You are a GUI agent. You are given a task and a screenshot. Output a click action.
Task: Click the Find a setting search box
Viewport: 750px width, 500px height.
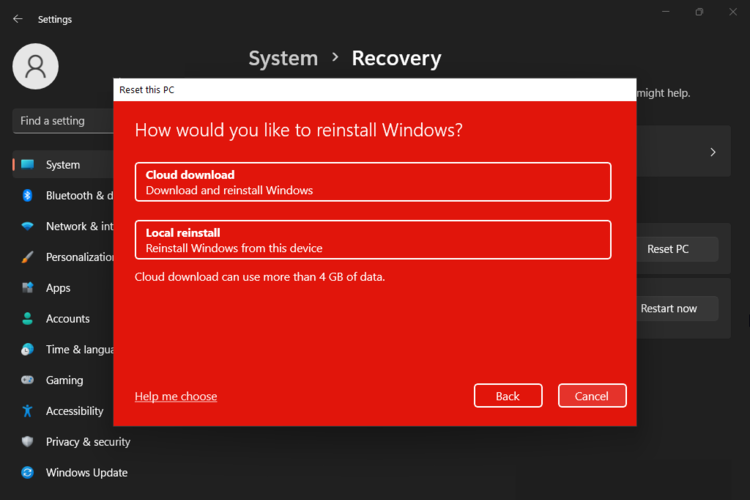tap(64, 121)
